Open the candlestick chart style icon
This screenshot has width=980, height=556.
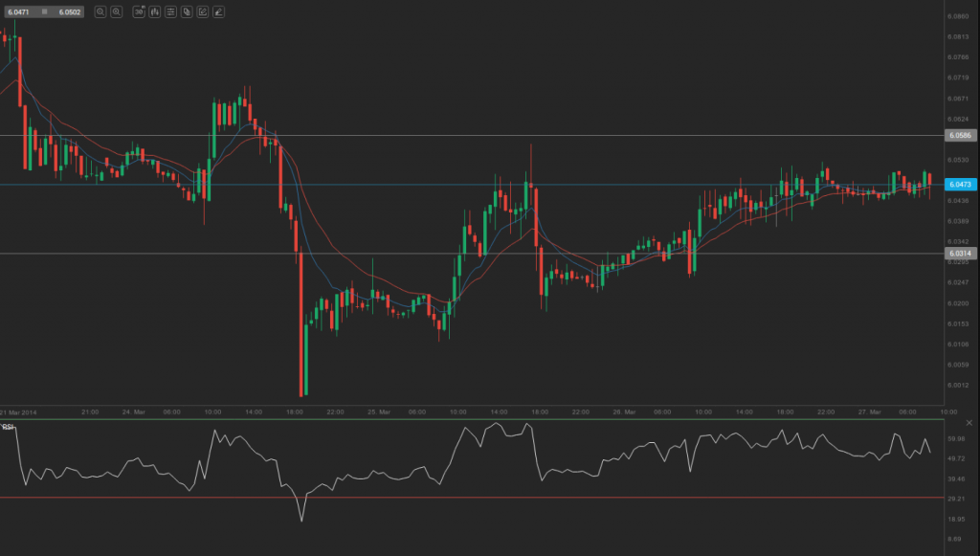coord(154,12)
